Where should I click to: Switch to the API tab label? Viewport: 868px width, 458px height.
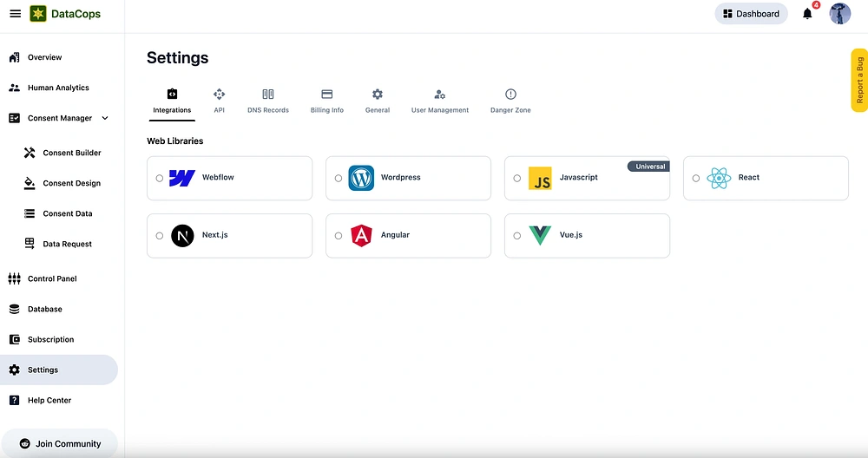220,110
